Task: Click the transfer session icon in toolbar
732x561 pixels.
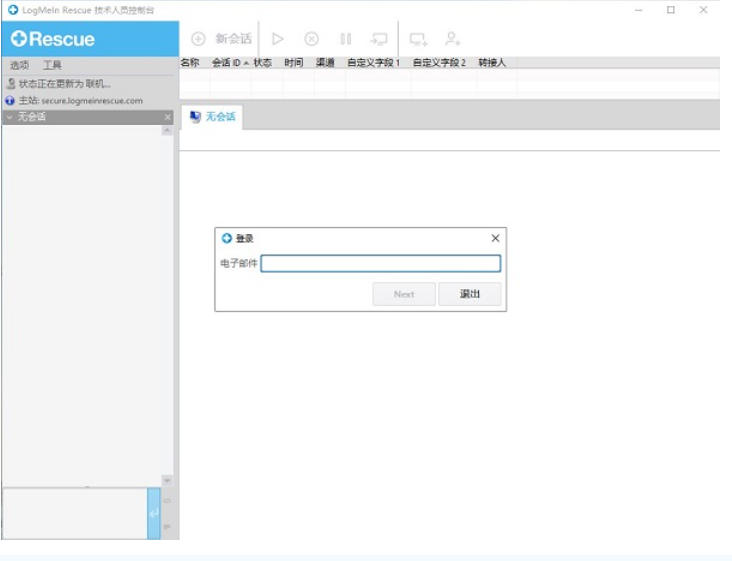Action: [379, 39]
